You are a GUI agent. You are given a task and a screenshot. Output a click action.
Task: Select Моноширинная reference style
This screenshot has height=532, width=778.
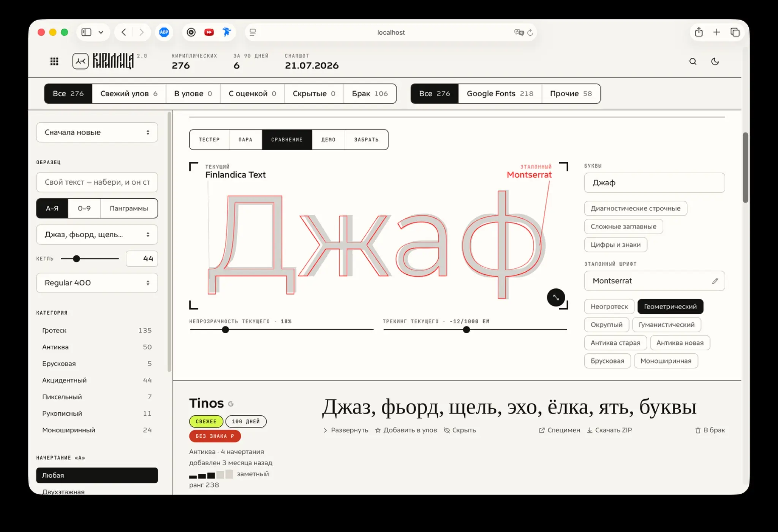click(x=666, y=361)
